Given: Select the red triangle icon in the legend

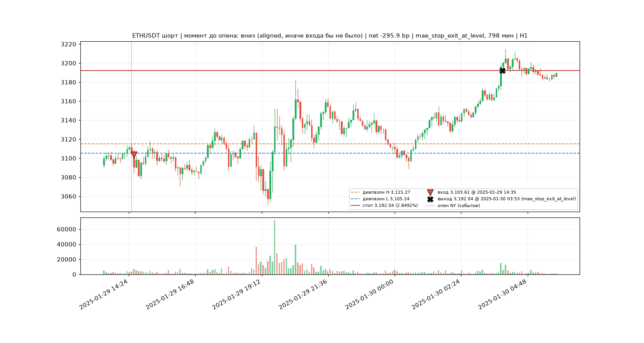Looking at the screenshot, I should [x=430, y=192].
